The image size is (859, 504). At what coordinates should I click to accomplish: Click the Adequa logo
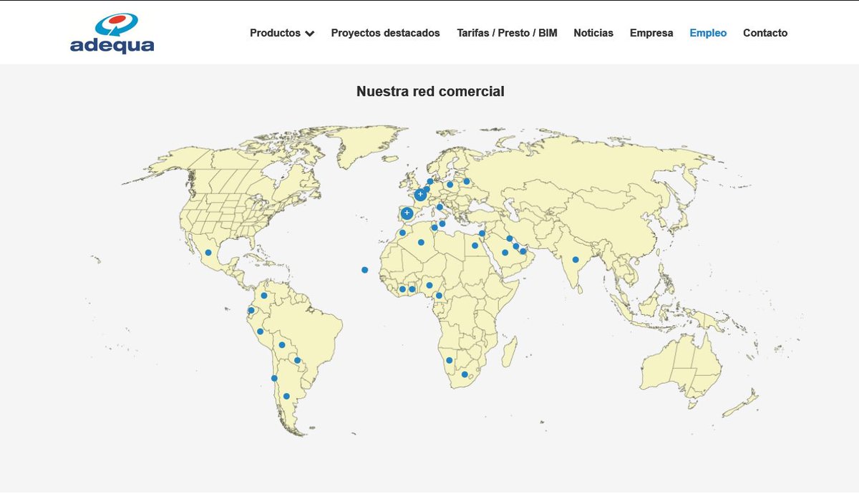[x=112, y=33]
